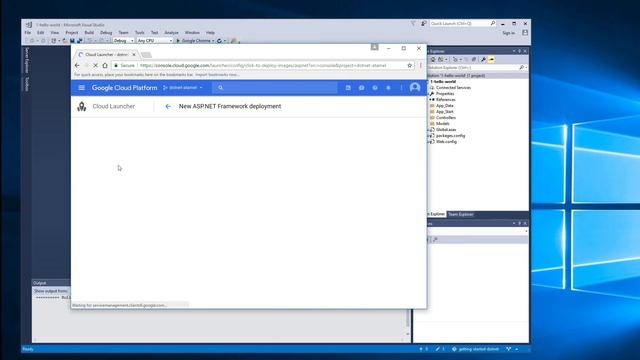Screen dimensions: 640x360
Task: Go back using arrow beside New ASP.NET deployment
Action: click(x=168, y=107)
